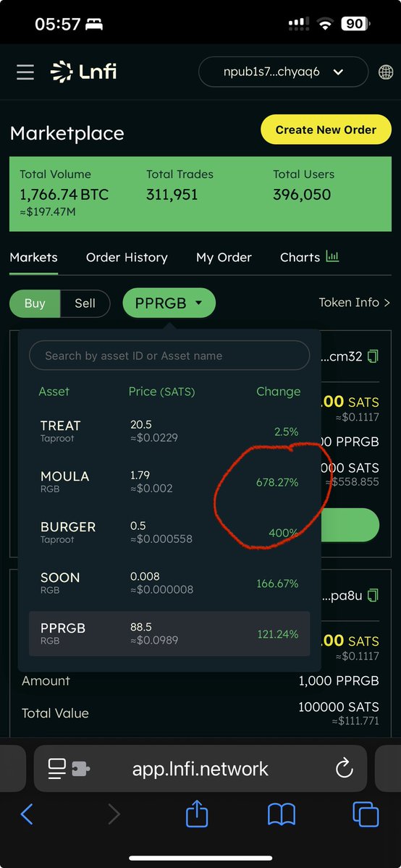
Task: Tap Safari reload page icon
Action: point(344,768)
